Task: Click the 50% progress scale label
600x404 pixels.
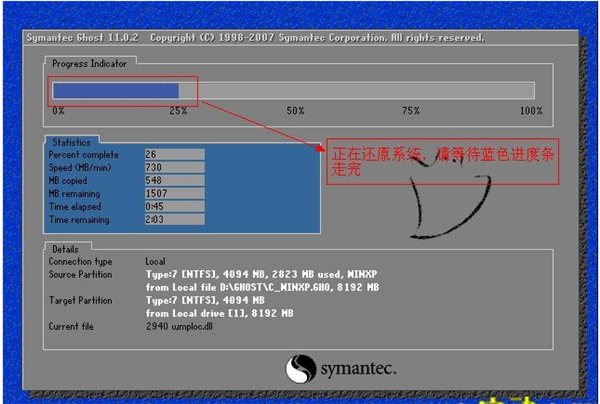Action: pyautogui.click(x=295, y=111)
